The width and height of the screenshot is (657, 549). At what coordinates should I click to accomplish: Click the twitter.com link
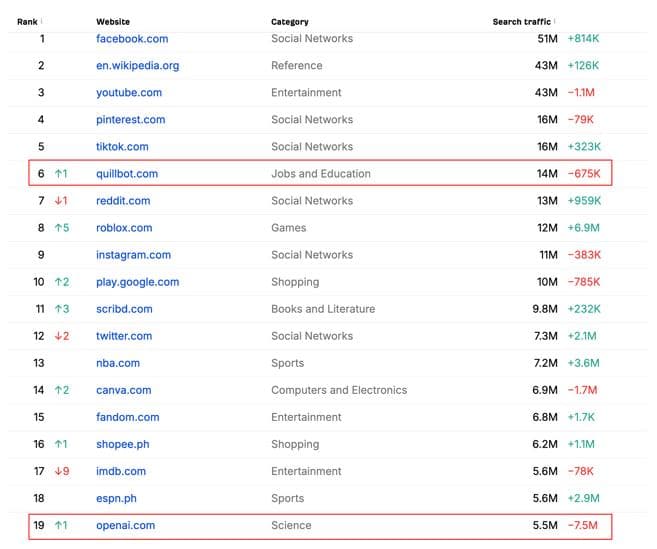click(x=124, y=336)
